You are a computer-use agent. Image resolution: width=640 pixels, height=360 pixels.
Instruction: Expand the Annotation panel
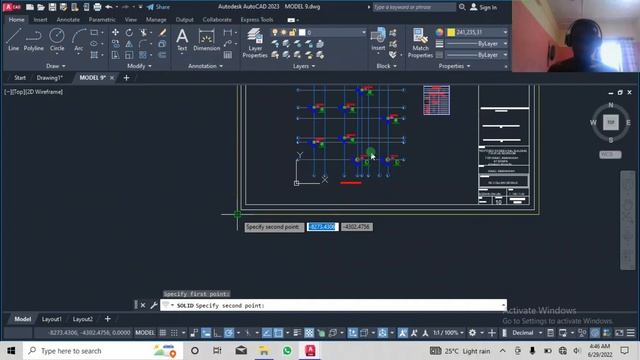(205, 66)
